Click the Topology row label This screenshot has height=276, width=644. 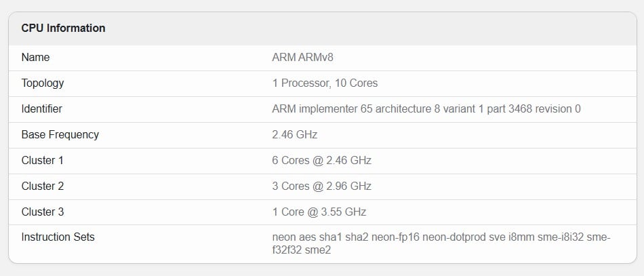42,83
